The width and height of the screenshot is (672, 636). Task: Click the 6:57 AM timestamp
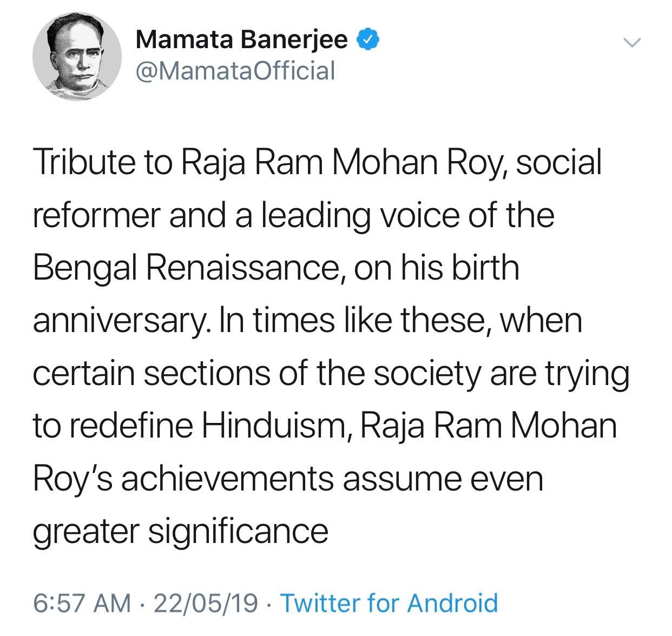[82, 603]
